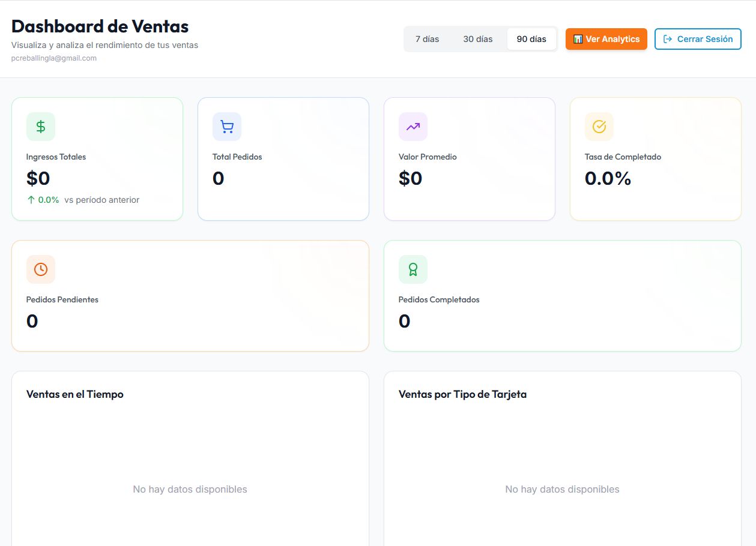
Task: Switch to the 30 días range
Action: pyautogui.click(x=478, y=39)
